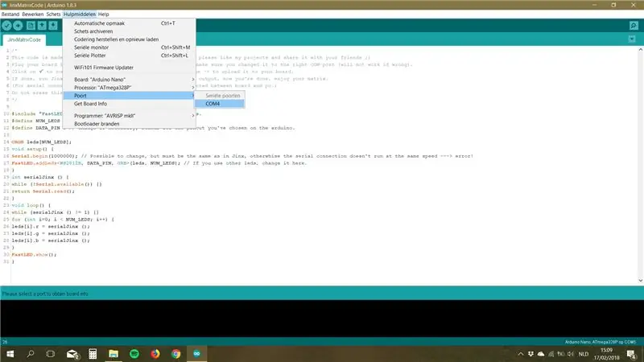Click the NLD language indicator

pyautogui.click(x=583, y=354)
